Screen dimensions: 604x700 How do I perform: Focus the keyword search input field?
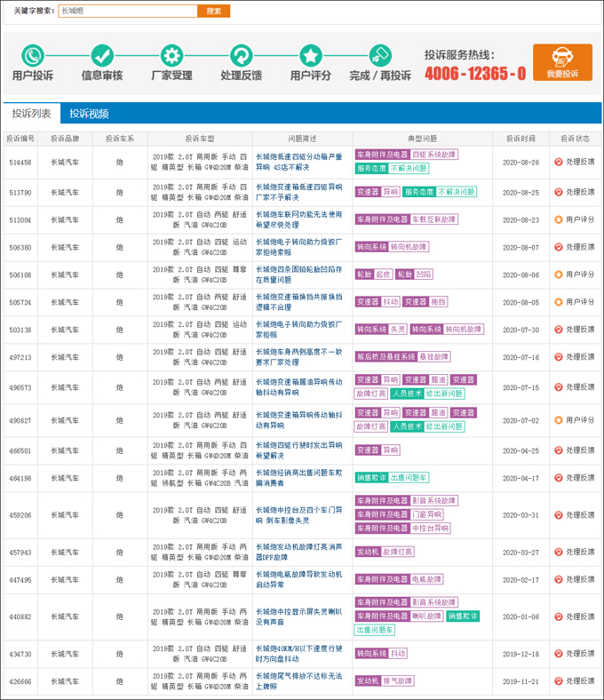click(x=128, y=11)
